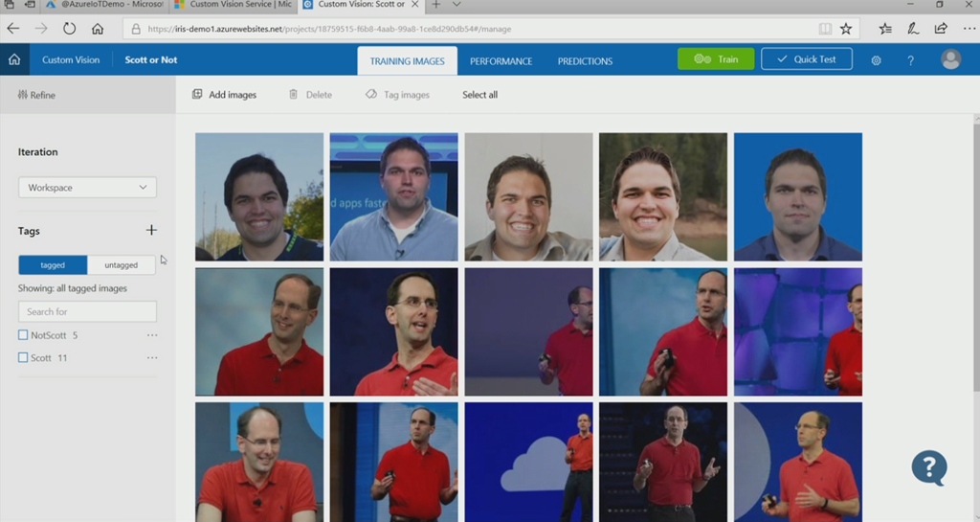Click the browser address bar URL
Viewport: 980px width, 522px height.
[x=329, y=29]
